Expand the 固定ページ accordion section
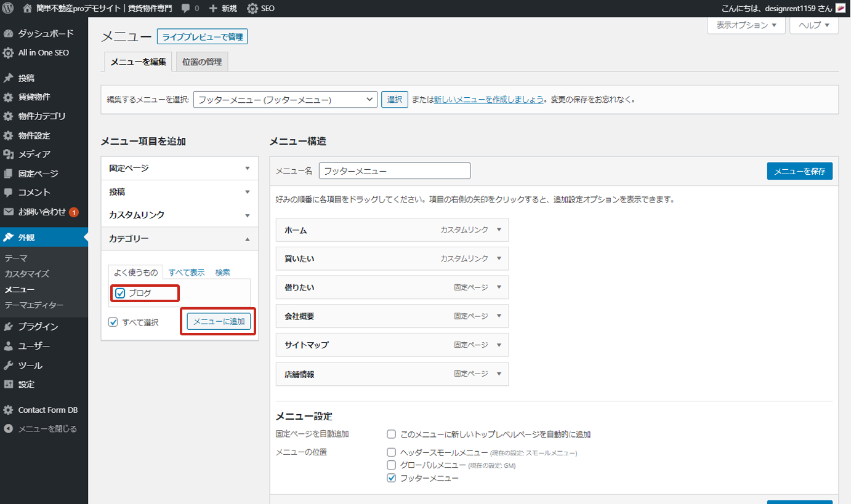This screenshot has width=851, height=504. click(x=179, y=168)
